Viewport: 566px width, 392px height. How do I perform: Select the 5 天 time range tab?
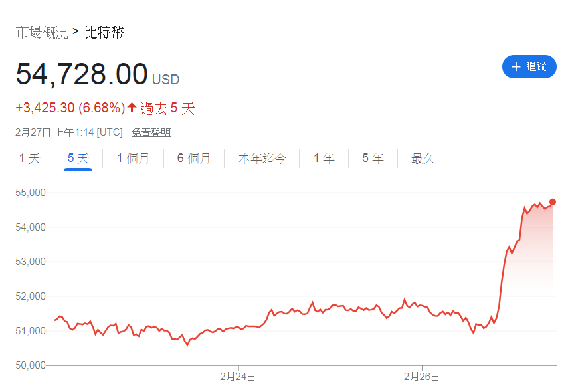pos(78,158)
